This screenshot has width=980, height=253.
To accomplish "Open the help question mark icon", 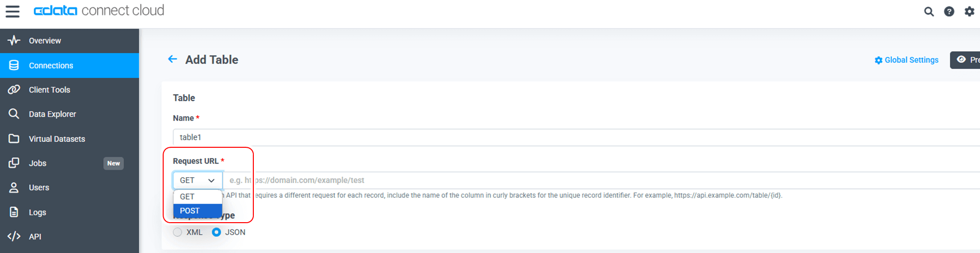I will [x=949, y=11].
